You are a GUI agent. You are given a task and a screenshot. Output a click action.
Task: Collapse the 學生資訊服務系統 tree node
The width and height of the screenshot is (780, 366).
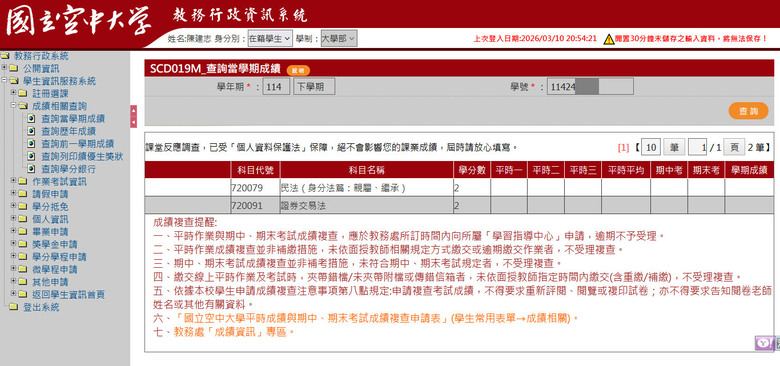coord(4,81)
